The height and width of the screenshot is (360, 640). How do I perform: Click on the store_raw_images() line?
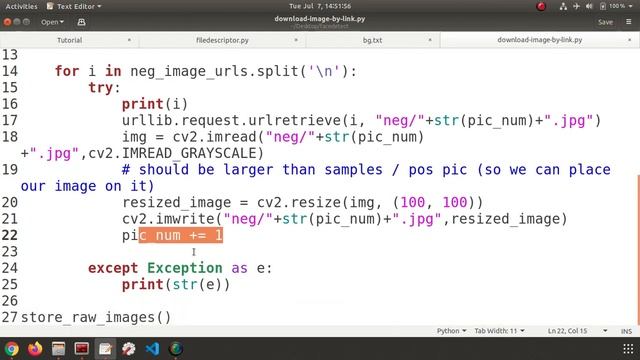[x=96, y=317]
